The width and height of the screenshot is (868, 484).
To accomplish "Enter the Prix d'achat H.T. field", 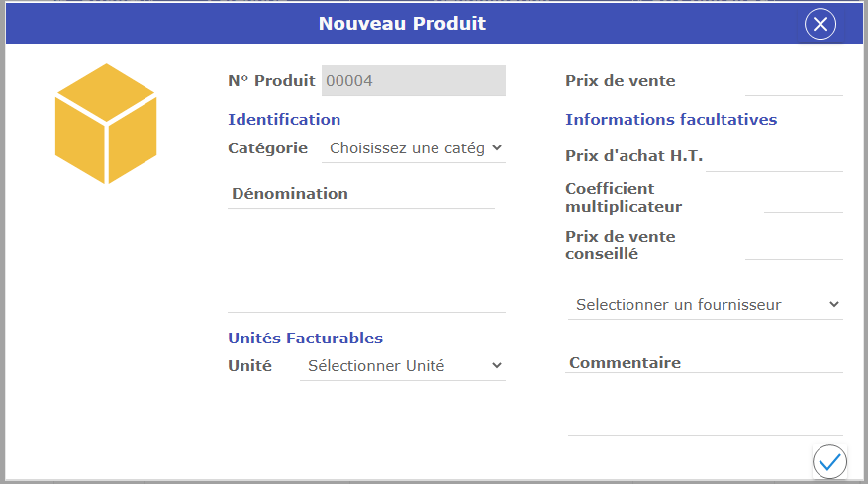I will (774, 157).
